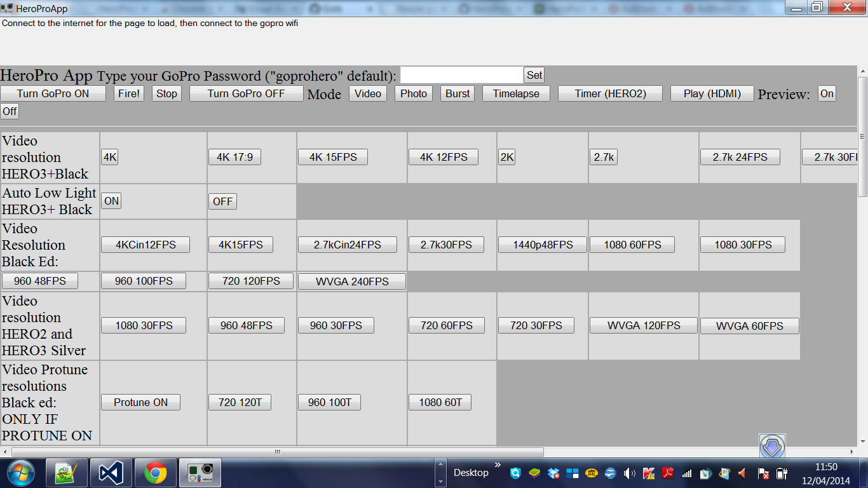Choose 2.7kCin24FPS resolution
Screen dimensions: 868x488
click(x=348, y=245)
